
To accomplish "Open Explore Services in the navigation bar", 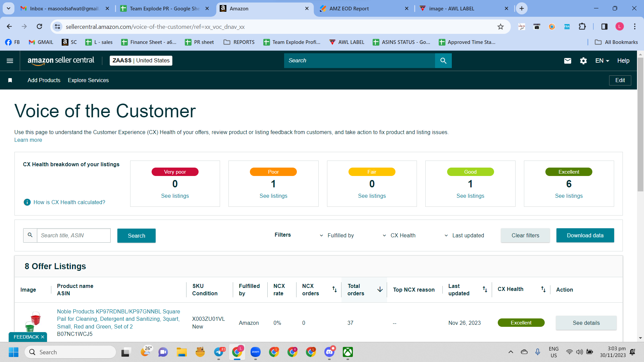I will tap(88, 80).
